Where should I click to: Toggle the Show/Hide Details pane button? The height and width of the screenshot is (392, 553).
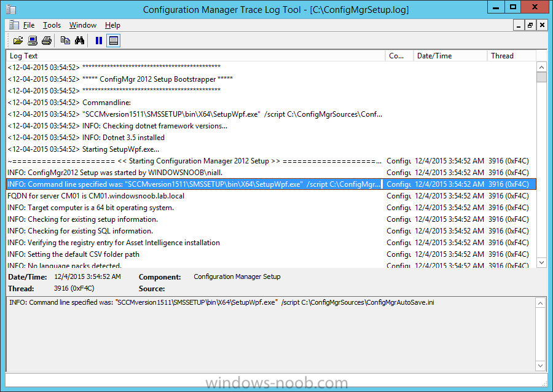(x=114, y=41)
